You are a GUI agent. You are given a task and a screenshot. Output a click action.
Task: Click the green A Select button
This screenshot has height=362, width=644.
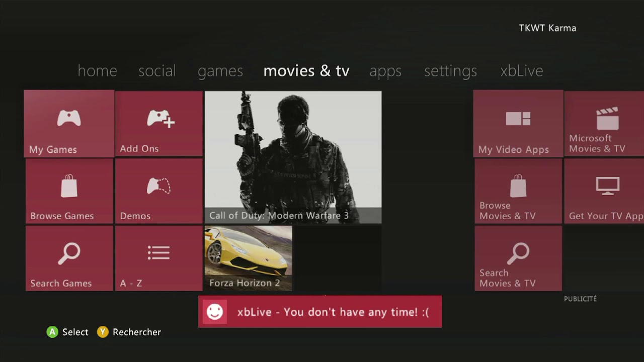pos(52,332)
